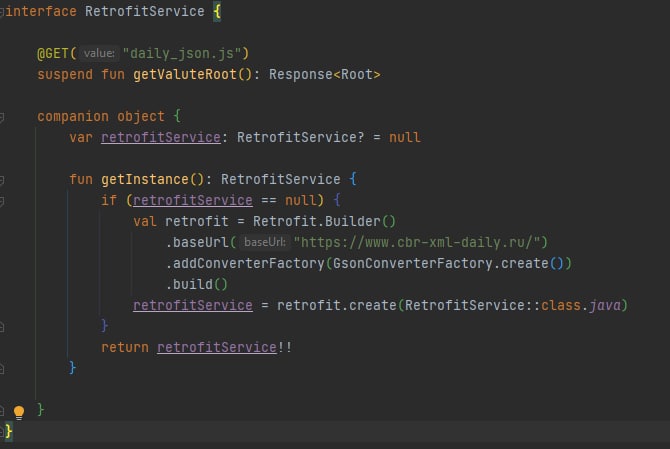
Task: Click 'retrofit.create' call
Action: 337,305
